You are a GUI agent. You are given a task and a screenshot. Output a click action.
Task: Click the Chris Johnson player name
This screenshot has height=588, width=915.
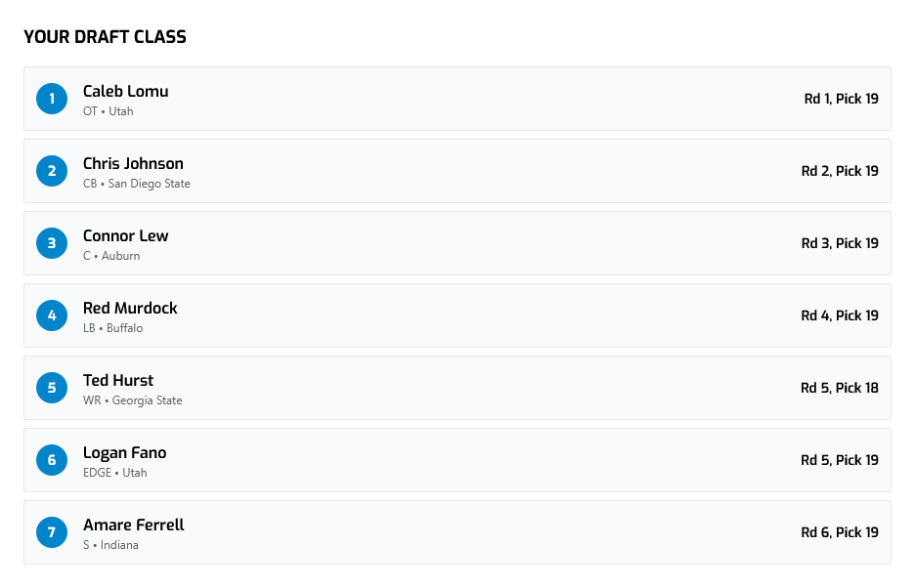coord(133,163)
